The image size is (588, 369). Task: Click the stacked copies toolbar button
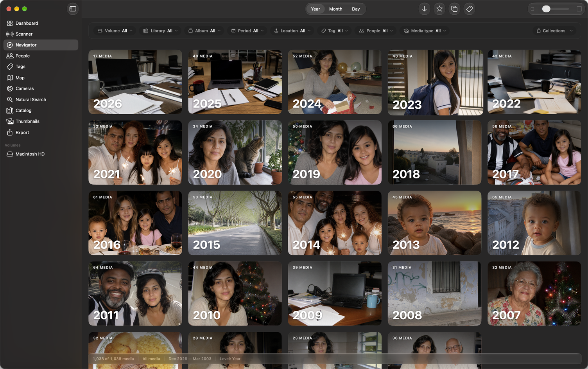pos(454,9)
